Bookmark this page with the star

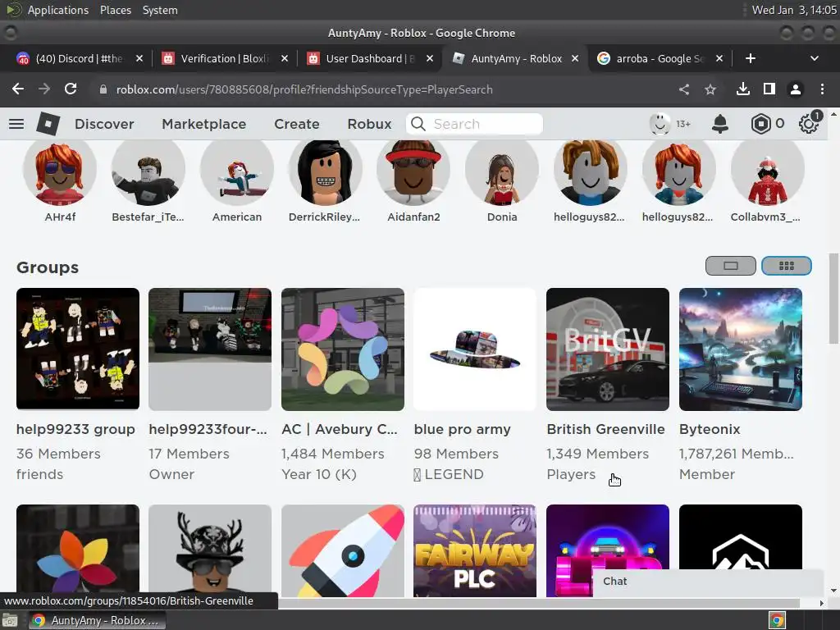(710, 89)
